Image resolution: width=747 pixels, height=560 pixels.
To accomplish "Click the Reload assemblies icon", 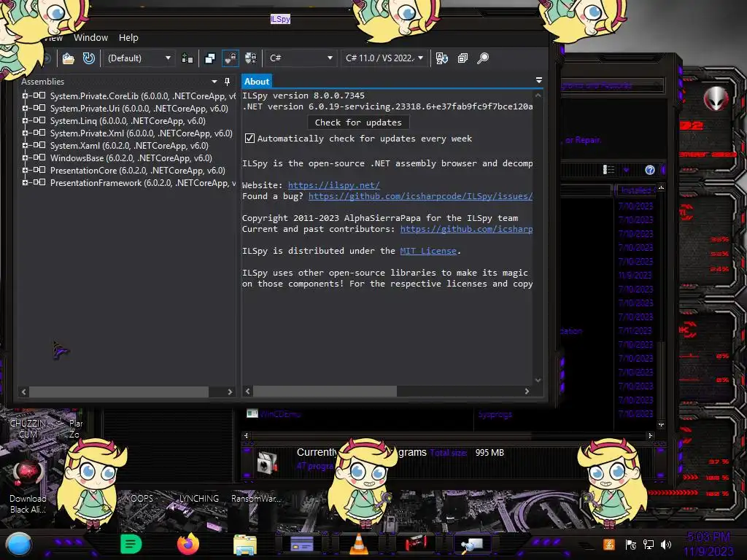I will pyautogui.click(x=88, y=58).
